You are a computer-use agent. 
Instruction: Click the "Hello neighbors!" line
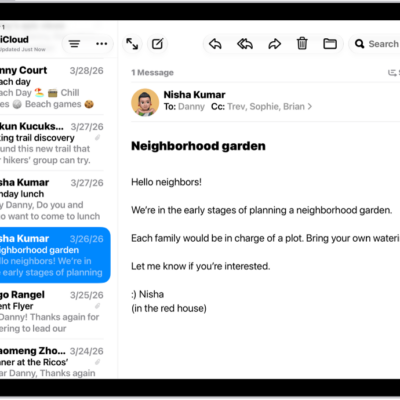tap(166, 182)
